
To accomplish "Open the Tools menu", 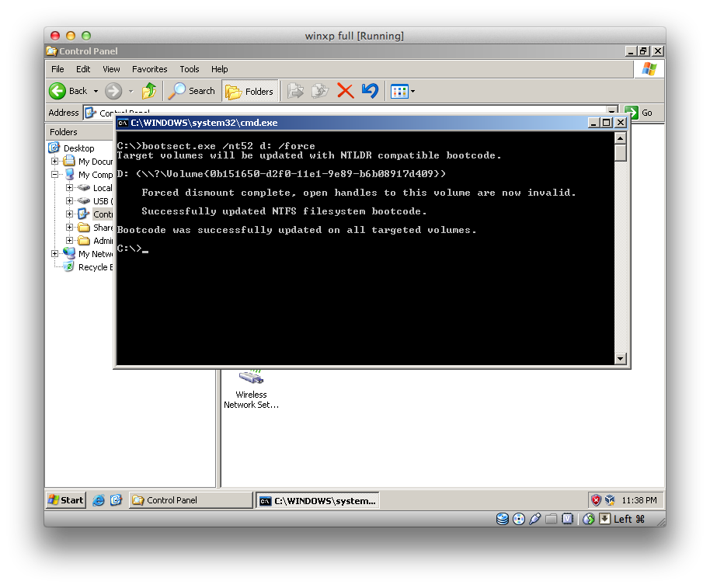I will [190, 69].
